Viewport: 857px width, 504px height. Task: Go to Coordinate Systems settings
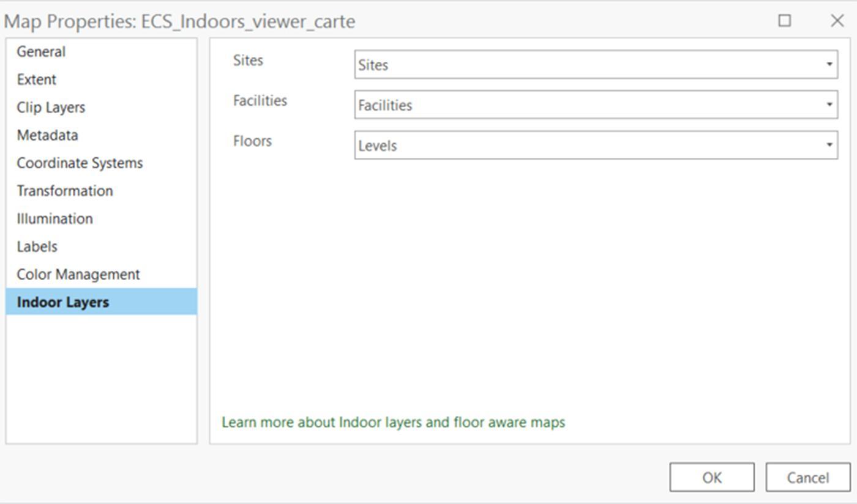[80, 163]
